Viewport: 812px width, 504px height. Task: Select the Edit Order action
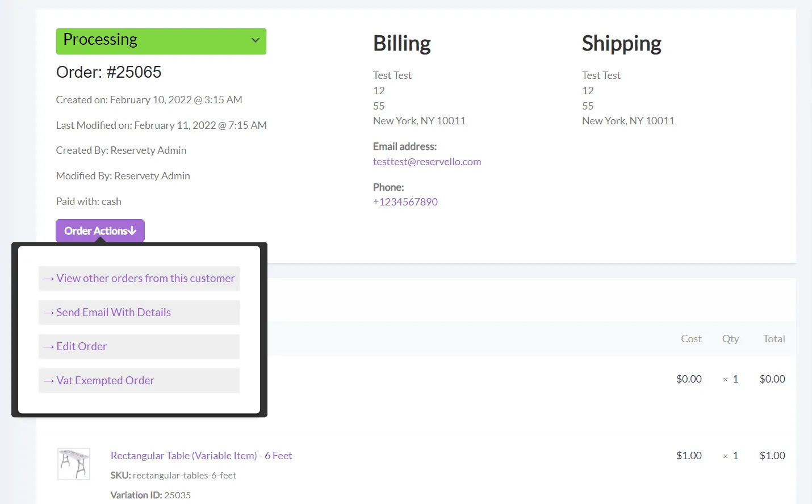click(81, 346)
